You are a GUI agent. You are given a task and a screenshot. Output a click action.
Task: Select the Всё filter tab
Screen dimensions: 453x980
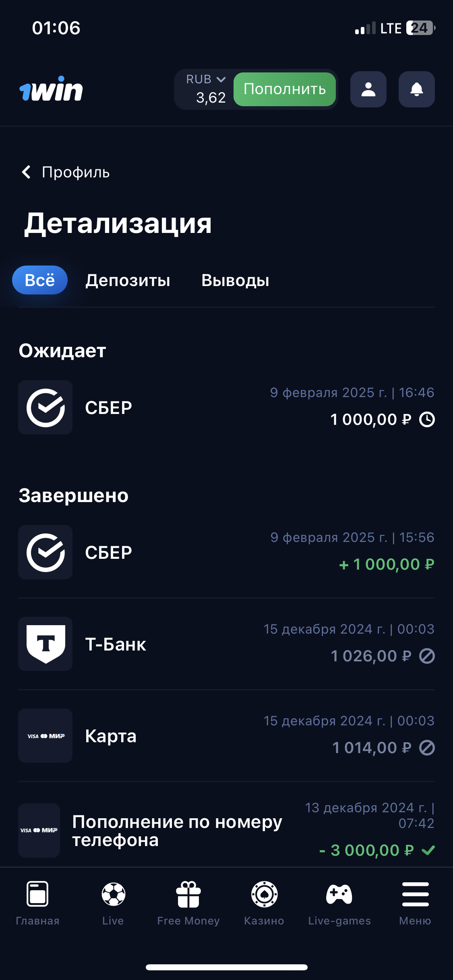click(x=40, y=280)
